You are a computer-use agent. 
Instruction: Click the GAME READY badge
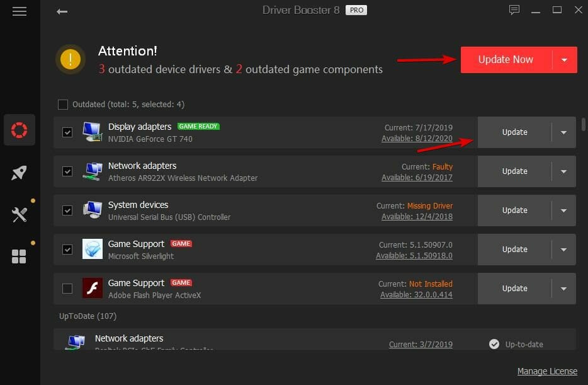tap(198, 127)
